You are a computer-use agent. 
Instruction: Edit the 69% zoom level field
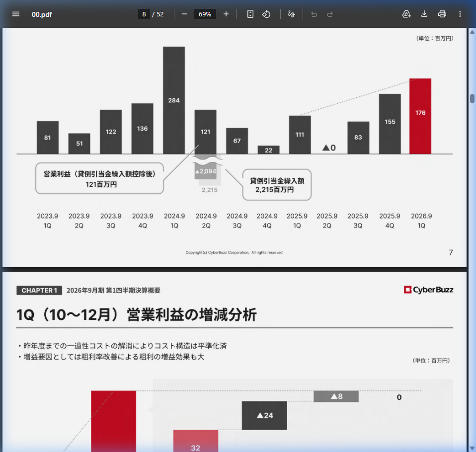click(205, 14)
